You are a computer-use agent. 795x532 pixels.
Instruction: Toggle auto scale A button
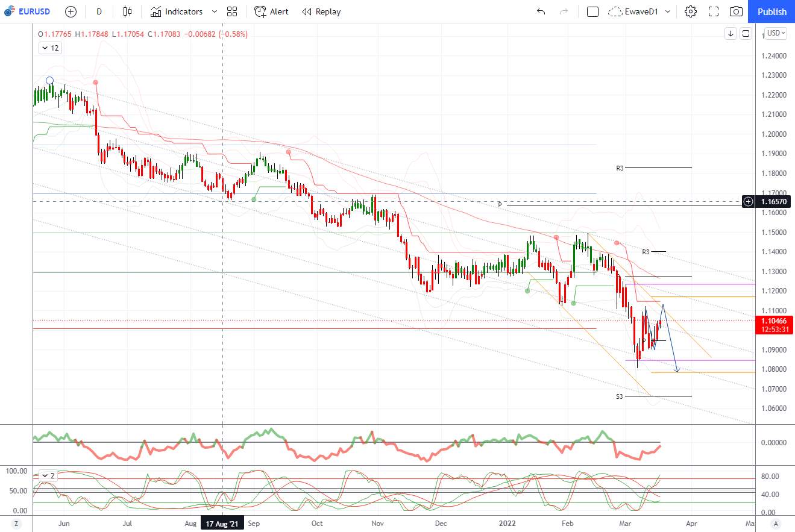click(776, 524)
